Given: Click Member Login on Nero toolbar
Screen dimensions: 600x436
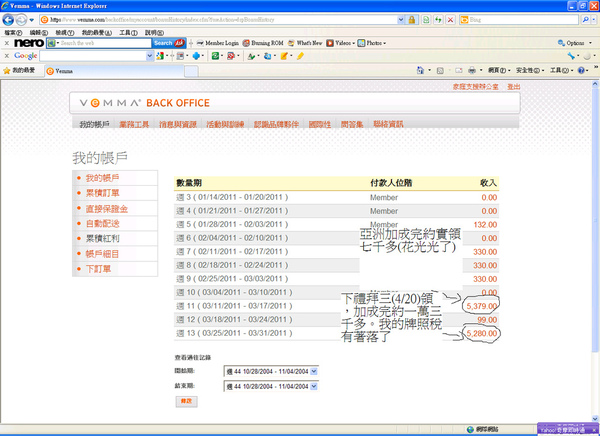Looking at the screenshot, I should tap(218, 43).
